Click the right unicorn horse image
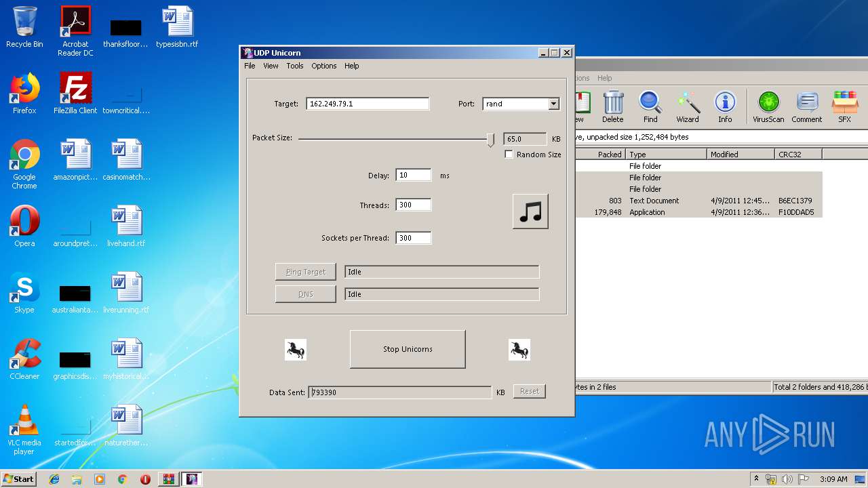Viewport: 868px width, 488px height. tap(519, 350)
